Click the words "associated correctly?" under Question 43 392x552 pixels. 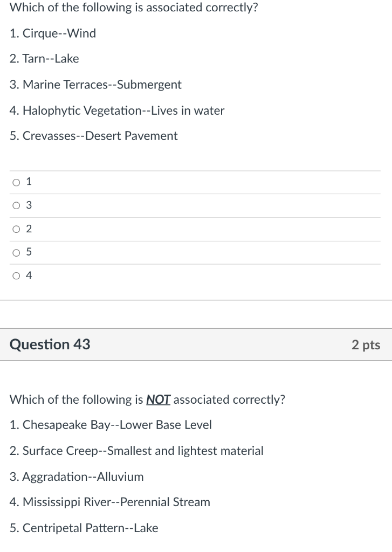coord(229,399)
